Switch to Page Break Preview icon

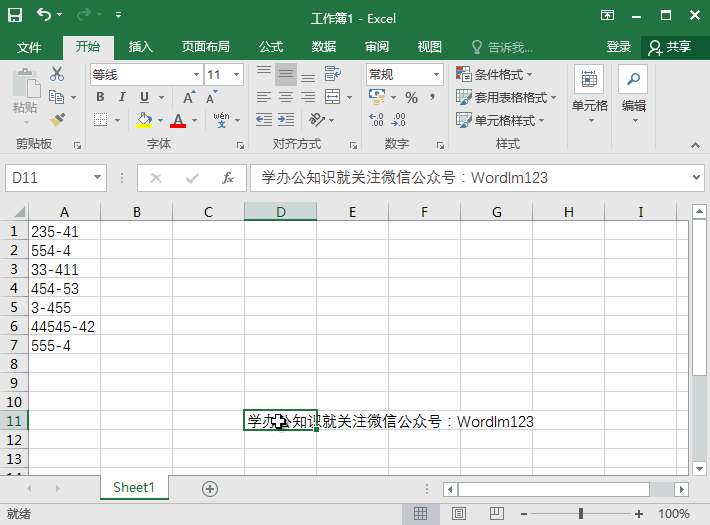[x=497, y=513]
